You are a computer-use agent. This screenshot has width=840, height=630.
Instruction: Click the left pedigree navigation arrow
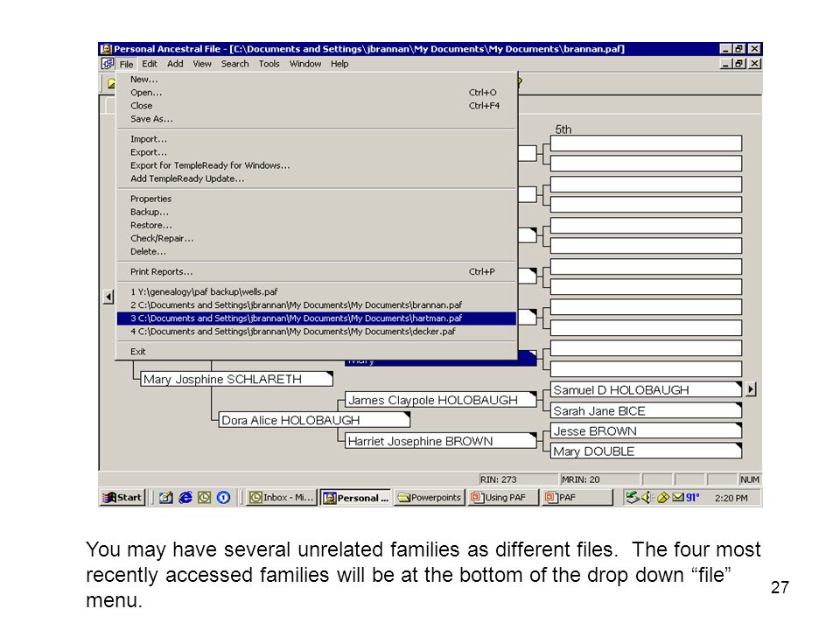(108, 297)
